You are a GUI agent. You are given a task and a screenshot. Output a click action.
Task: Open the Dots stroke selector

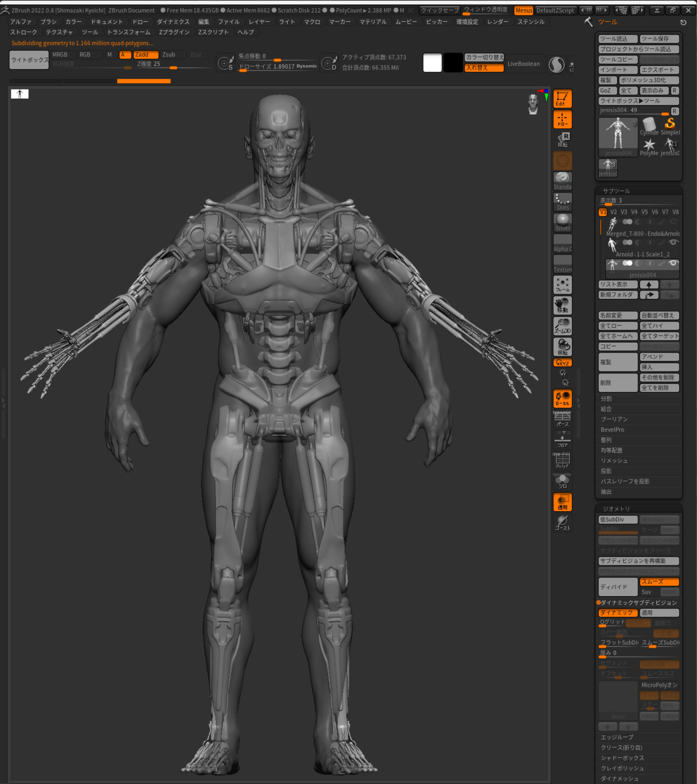(562, 202)
